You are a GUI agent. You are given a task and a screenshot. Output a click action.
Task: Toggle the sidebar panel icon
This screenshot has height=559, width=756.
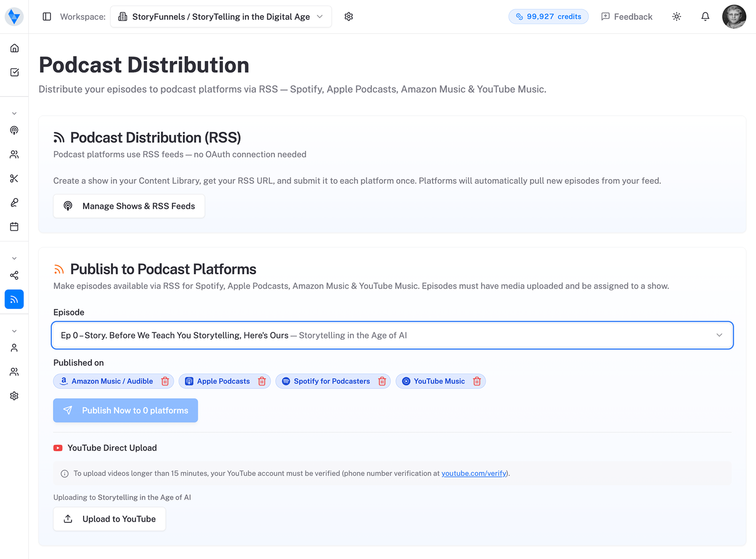(47, 17)
